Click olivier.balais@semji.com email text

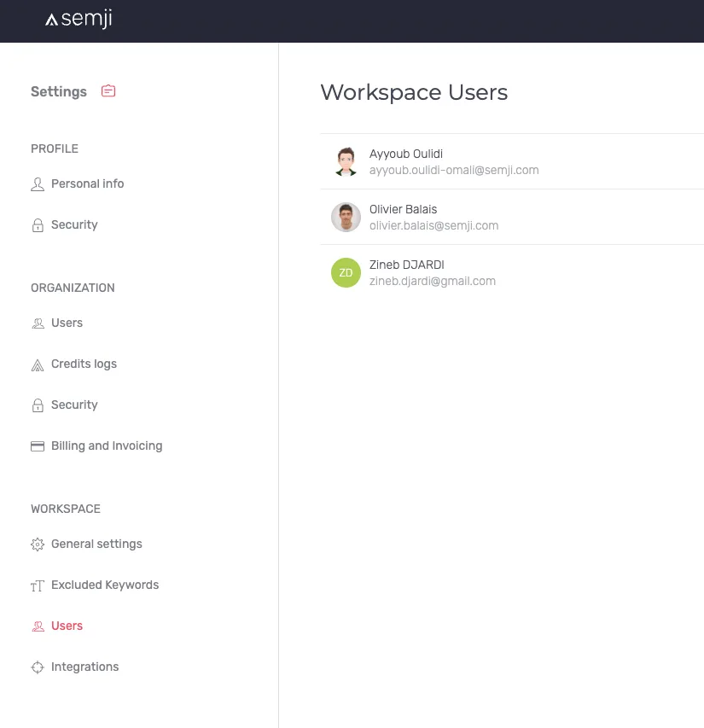coord(433,225)
